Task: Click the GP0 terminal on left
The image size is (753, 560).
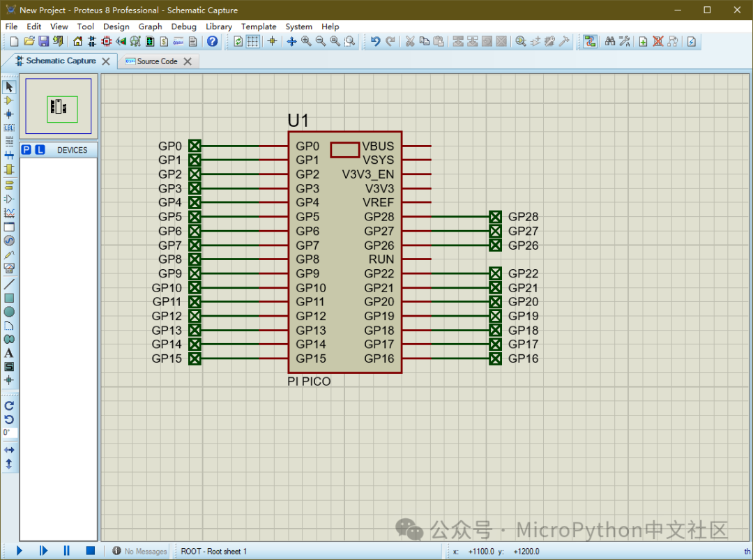Action: click(x=195, y=146)
